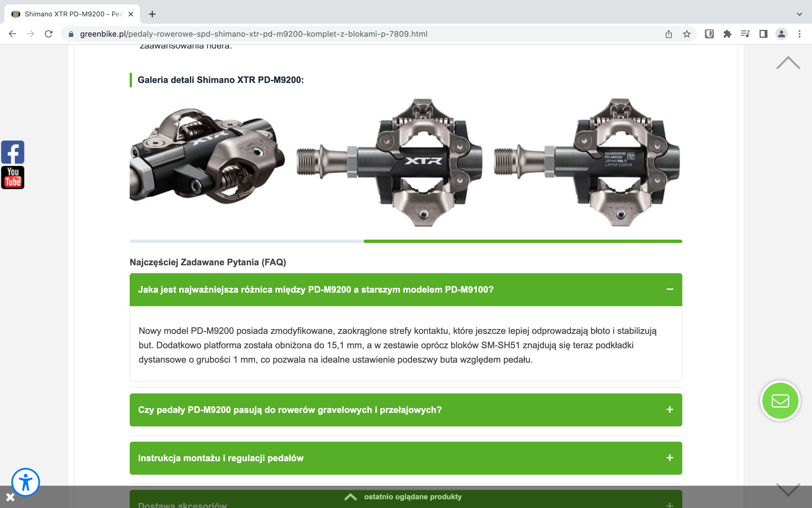Select the Shimano XTR PD-M9200 tab
This screenshot has height=508, width=812.
click(x=72, y=14)
